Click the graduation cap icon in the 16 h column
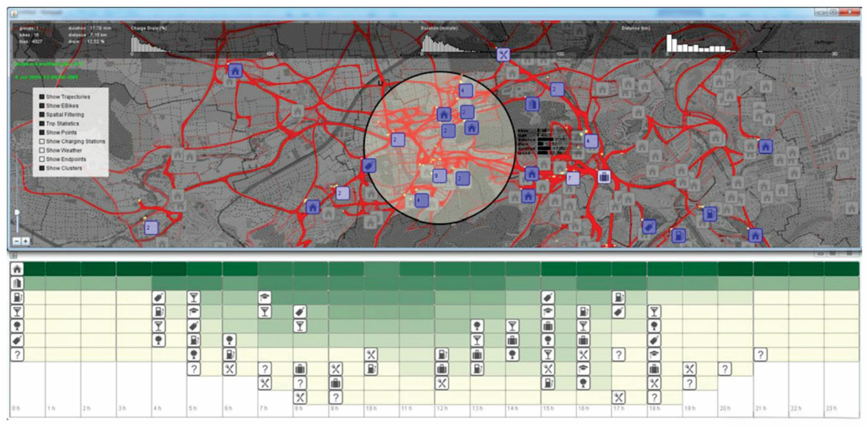 click(583, 368)
